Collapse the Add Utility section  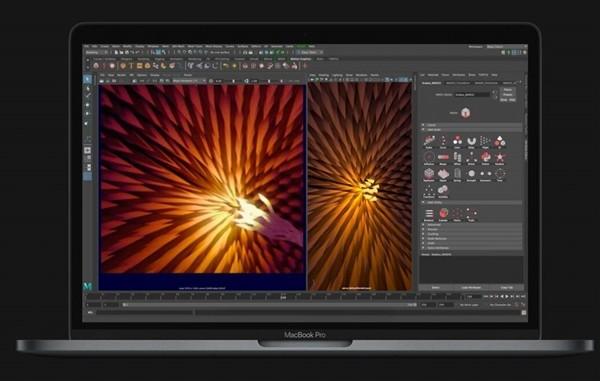[472, 202]
